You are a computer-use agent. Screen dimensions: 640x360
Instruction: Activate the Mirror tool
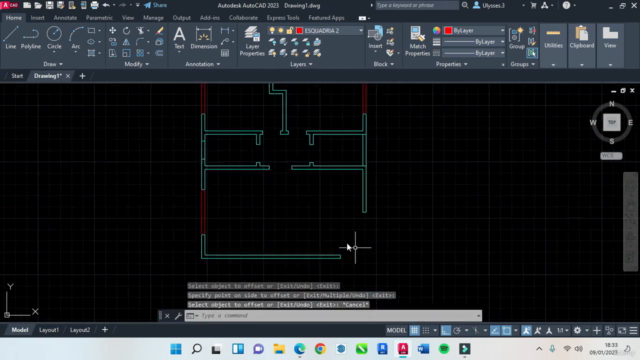click(126, 42)
